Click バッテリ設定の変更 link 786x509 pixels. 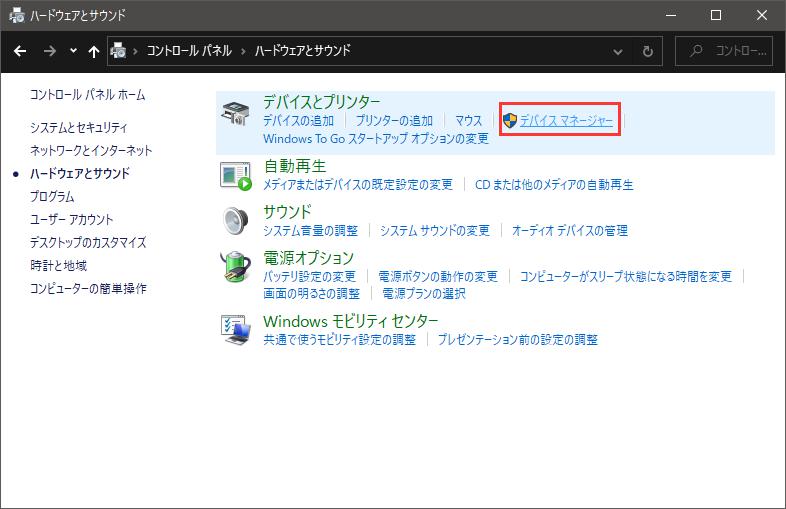coord(309,277)
